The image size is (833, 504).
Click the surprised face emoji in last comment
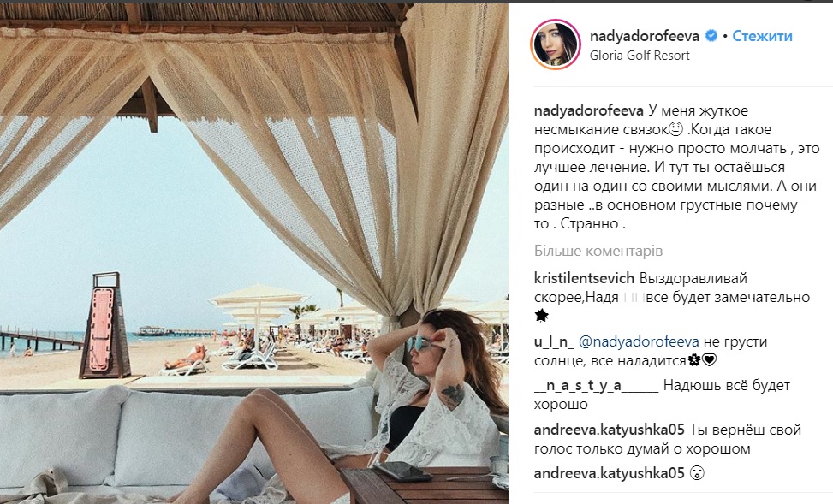click(x=697, y=473)
